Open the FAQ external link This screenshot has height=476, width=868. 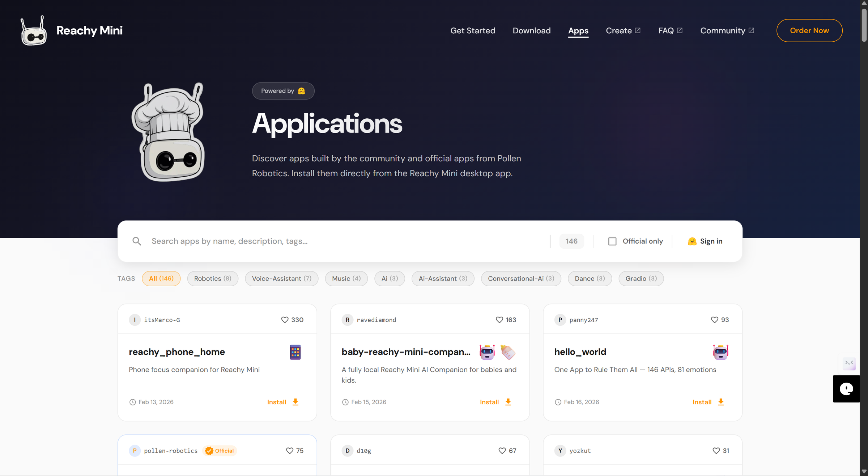(x=670, y=31)
